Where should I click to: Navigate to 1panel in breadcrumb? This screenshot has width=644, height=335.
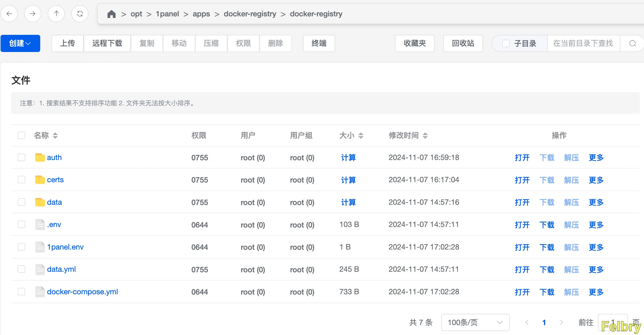[x=167, y=14]
